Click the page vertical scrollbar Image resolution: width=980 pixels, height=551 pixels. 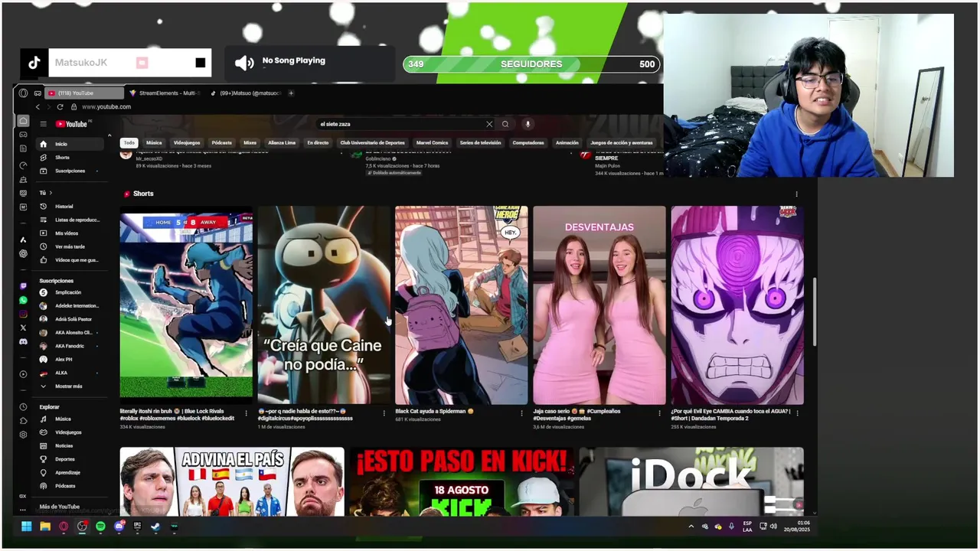click(814, 310)
